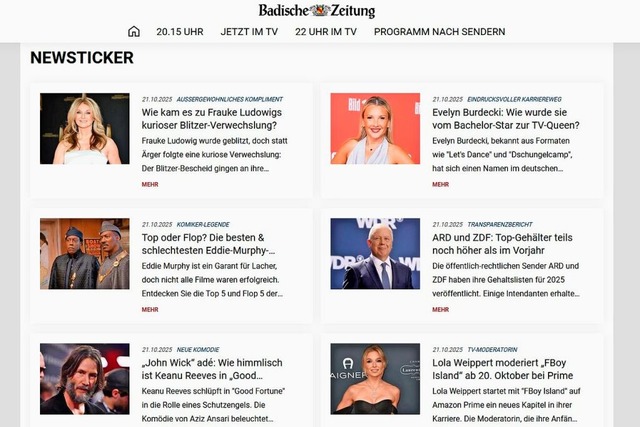Click MEHR under ARD und ZDF article
The width and height of the screenshot is (640, 427).
440,309
